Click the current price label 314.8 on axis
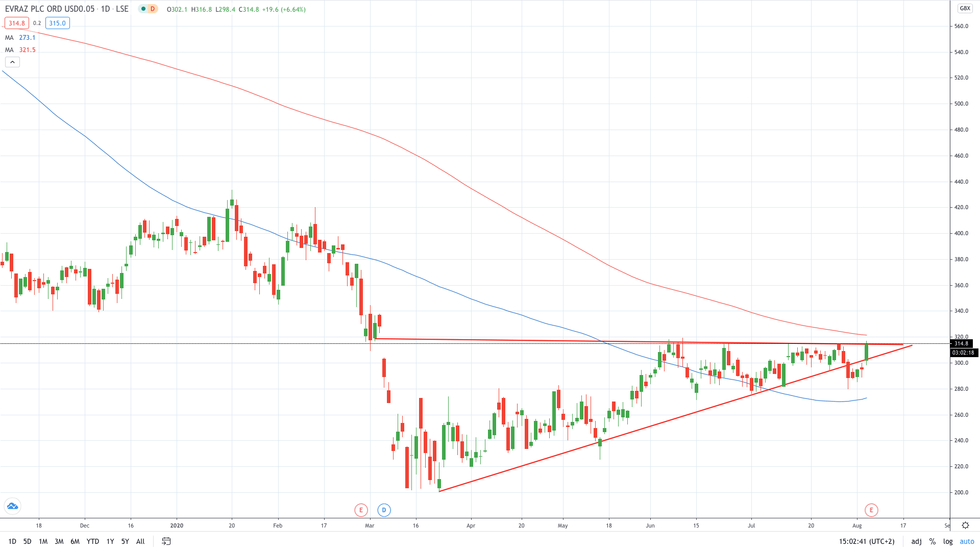This screenshot has width=980, height=551. [x=962, y=343]
